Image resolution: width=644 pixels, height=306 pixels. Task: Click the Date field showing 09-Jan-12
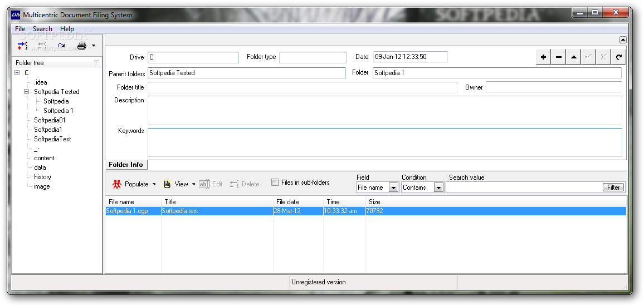coord(411,57)
